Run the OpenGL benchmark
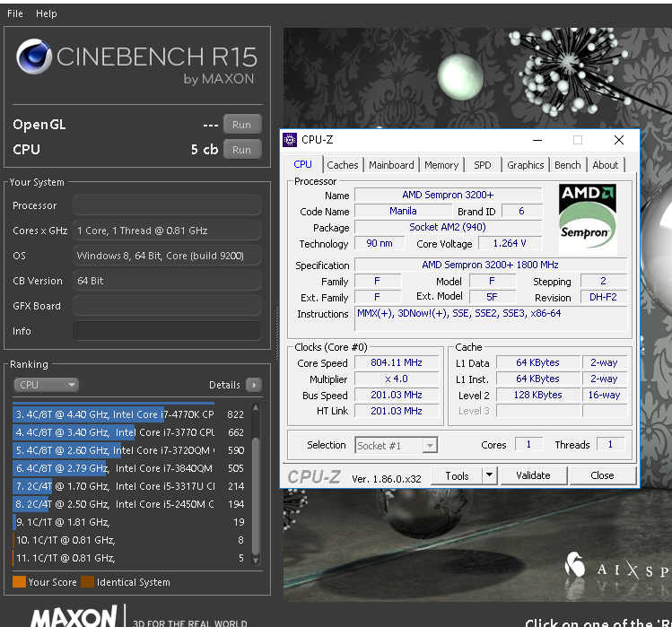 (241, 125)
